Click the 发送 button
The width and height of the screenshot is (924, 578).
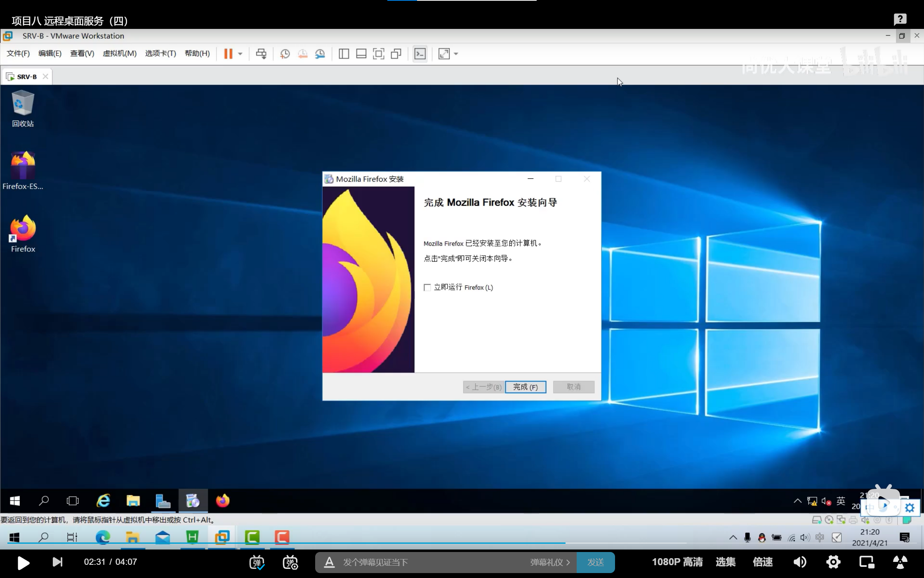(595, 562)
